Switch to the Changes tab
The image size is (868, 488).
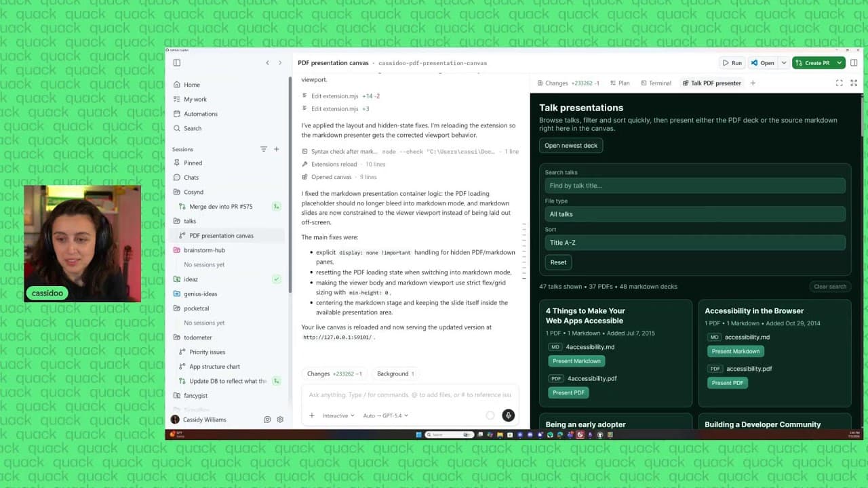coord(568,83)
